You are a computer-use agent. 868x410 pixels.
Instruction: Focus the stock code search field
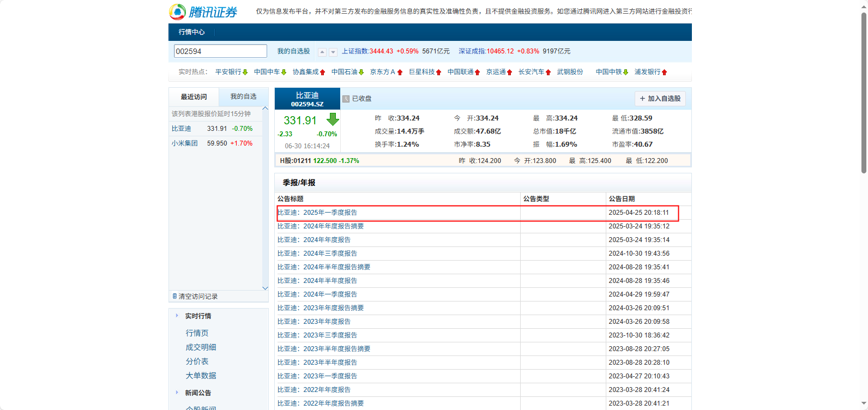tap(220, 51)
